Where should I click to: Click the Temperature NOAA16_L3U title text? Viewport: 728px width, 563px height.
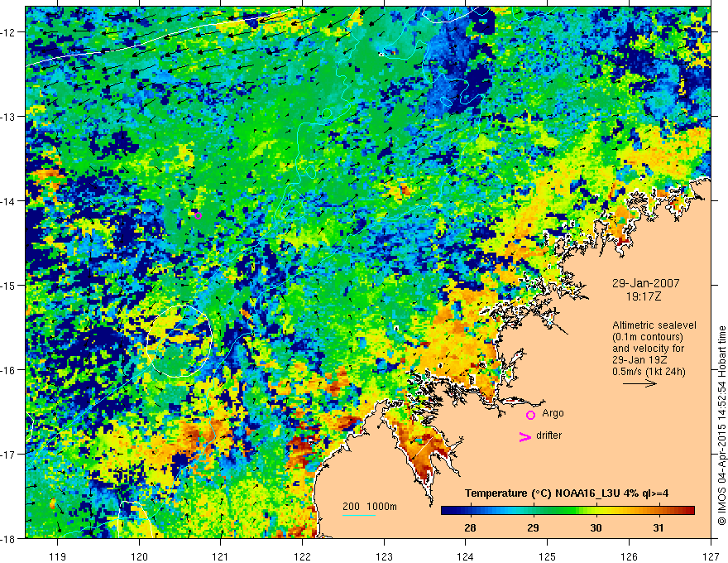click(x=567, y=493)
